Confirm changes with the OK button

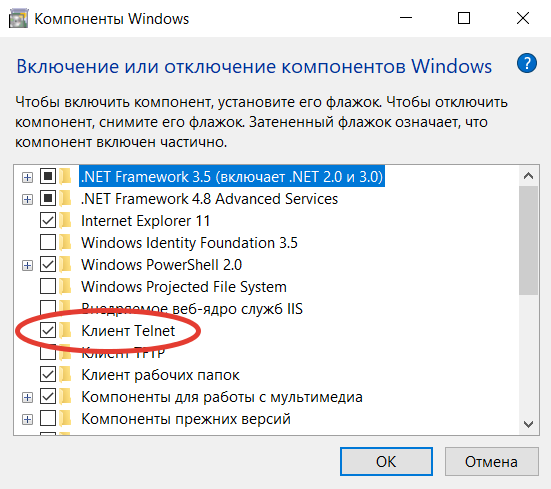tap(386, 461)
